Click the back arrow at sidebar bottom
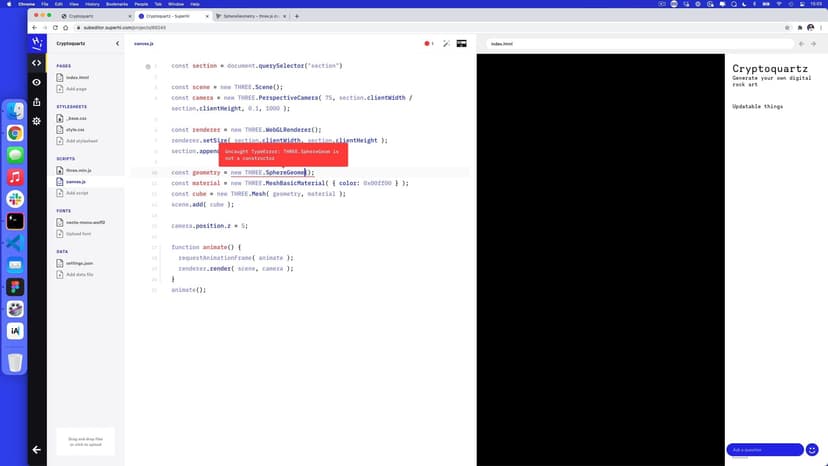The image size is (828, 466). (36, 450)
